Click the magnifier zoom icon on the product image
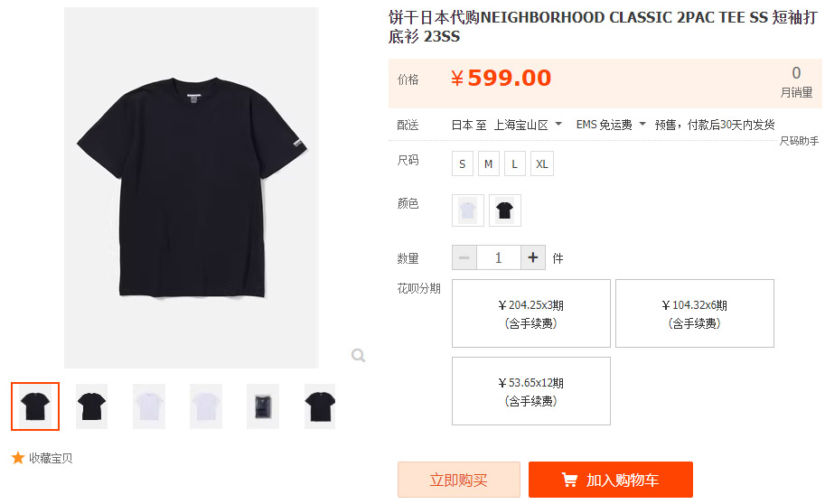The width and height of the screenshot is (825, 504). (x=359, y=356)
